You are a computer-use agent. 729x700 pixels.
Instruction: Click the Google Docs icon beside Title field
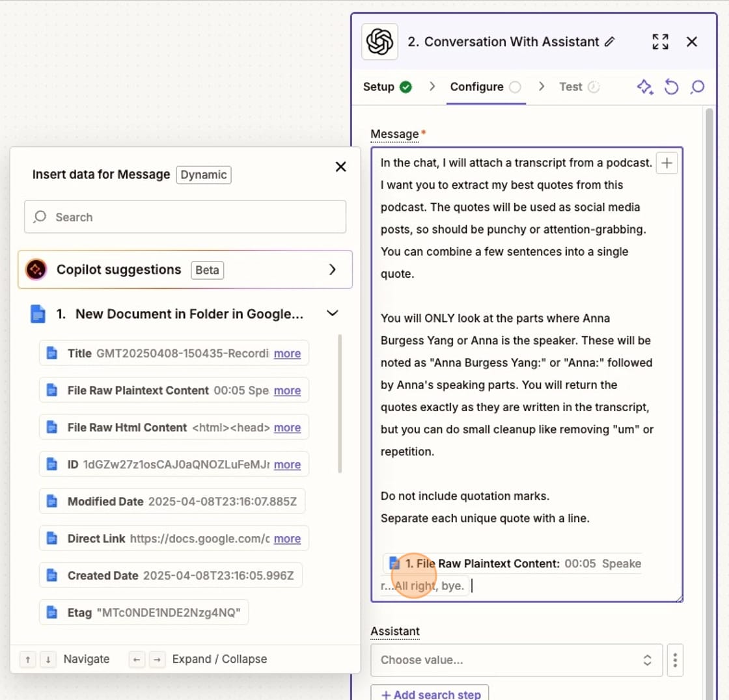(51, 353)
